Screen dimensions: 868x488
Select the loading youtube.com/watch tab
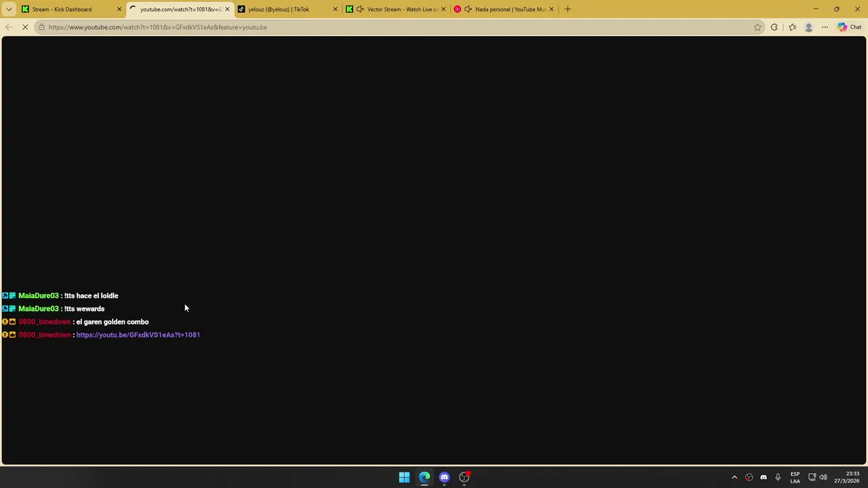180,9
